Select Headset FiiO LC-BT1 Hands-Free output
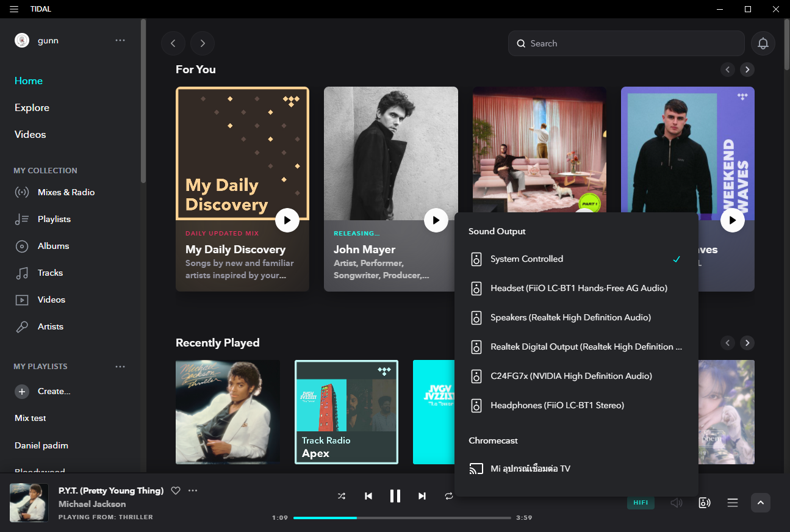The height and width of the screenshot is (532, 790). pos(576,289)
